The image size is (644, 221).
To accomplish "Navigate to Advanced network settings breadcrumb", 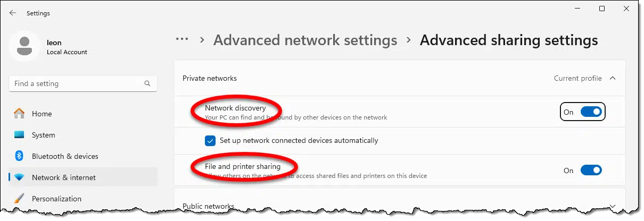I will click(x=305, y=40).
